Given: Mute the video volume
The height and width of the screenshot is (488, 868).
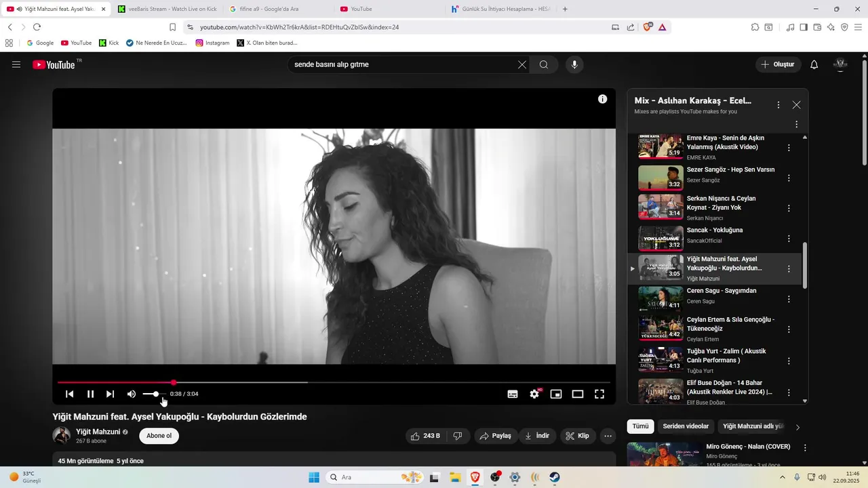Looking at the screenshot, I should point(132,394).
